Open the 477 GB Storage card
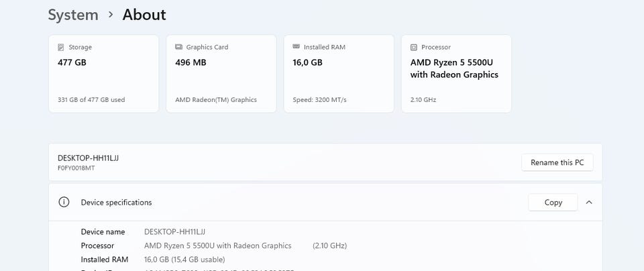Image resolution: width=644 pixels, height=271 pixels. (103, 74)
